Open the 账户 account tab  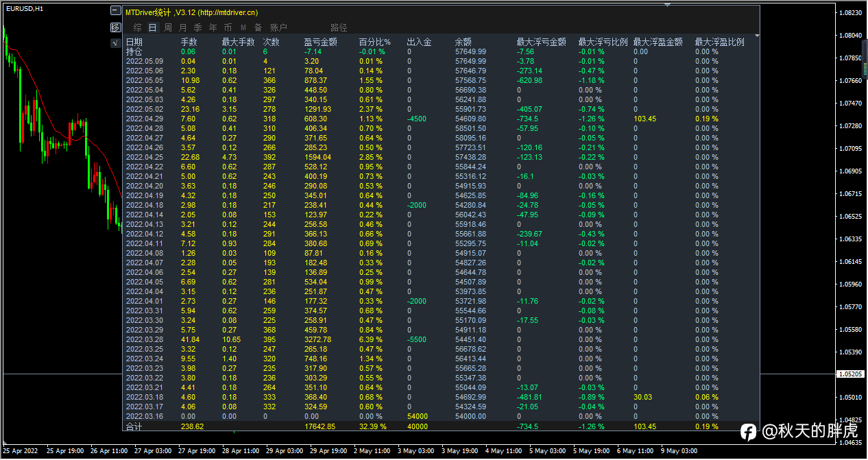coord(278,28)
